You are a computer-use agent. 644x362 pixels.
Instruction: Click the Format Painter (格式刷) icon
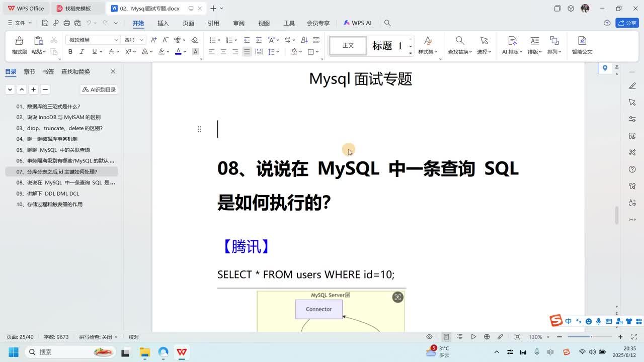(x=19, y=41)
